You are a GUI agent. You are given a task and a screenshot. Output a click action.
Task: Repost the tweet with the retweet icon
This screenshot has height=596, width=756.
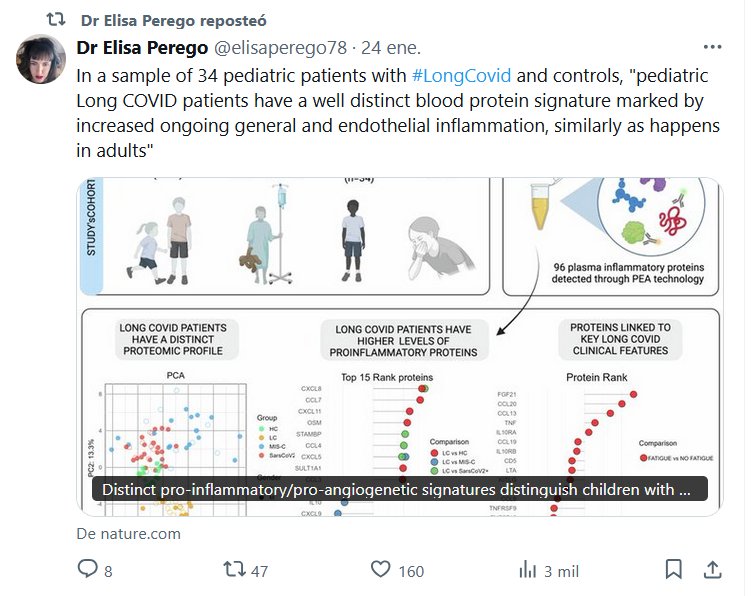click(x=234, y=569)
